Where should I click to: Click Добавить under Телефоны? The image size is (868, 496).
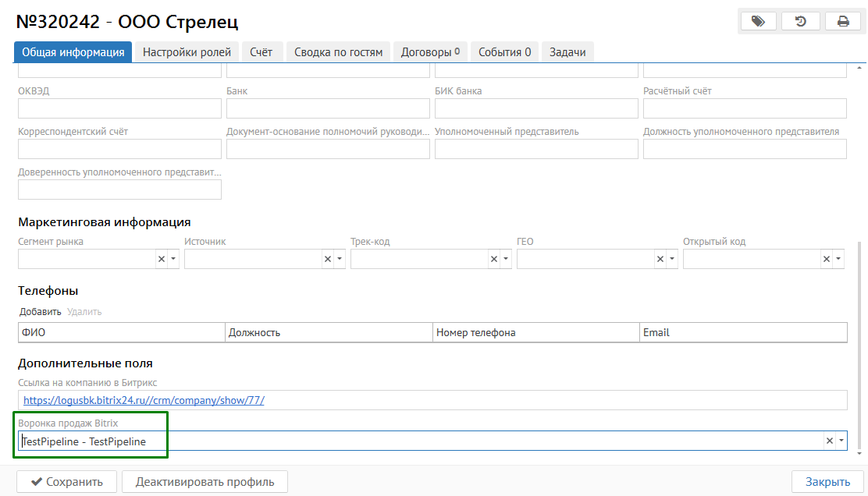point(40,312)
